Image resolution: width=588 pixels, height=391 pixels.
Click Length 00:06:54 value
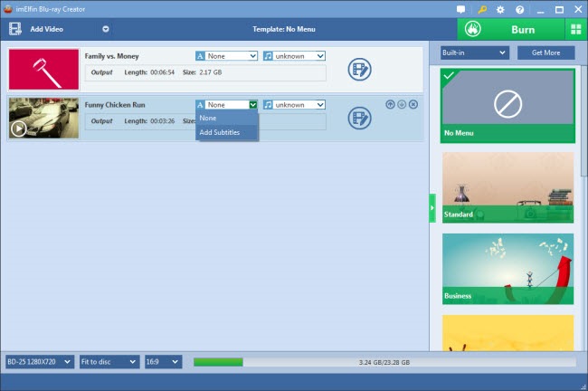click(x=162, y=72)
